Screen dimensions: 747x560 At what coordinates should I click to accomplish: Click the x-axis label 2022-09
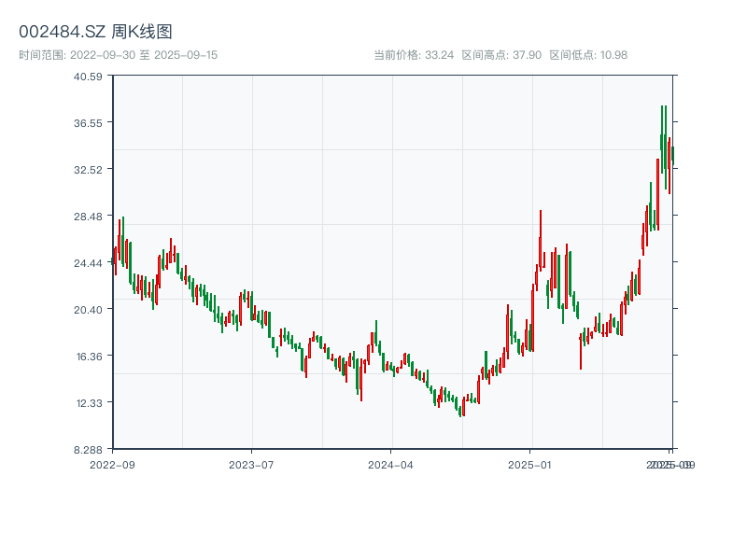point(112,465)
